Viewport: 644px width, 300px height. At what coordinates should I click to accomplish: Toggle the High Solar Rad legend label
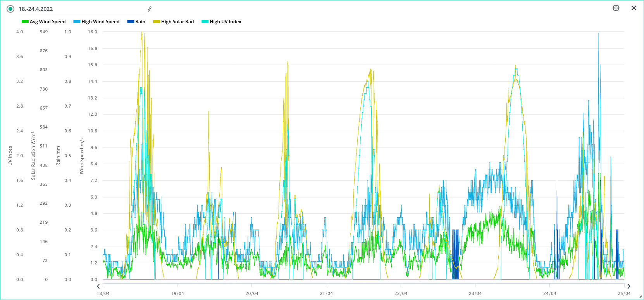[177, 22]
